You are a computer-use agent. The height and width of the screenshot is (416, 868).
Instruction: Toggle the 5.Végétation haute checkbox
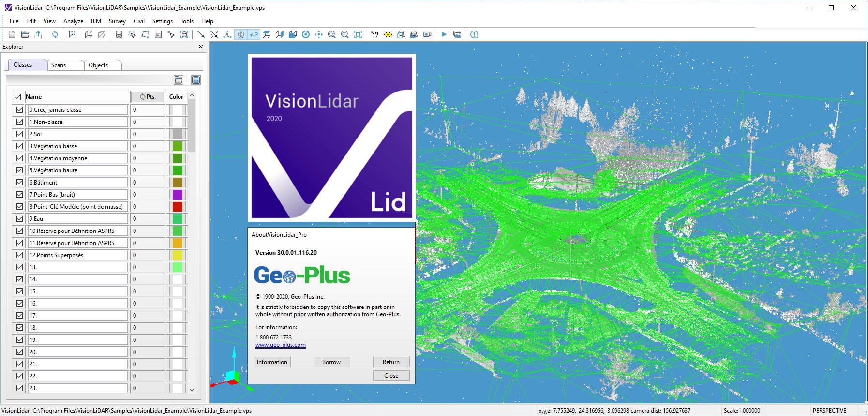(19, 170)
